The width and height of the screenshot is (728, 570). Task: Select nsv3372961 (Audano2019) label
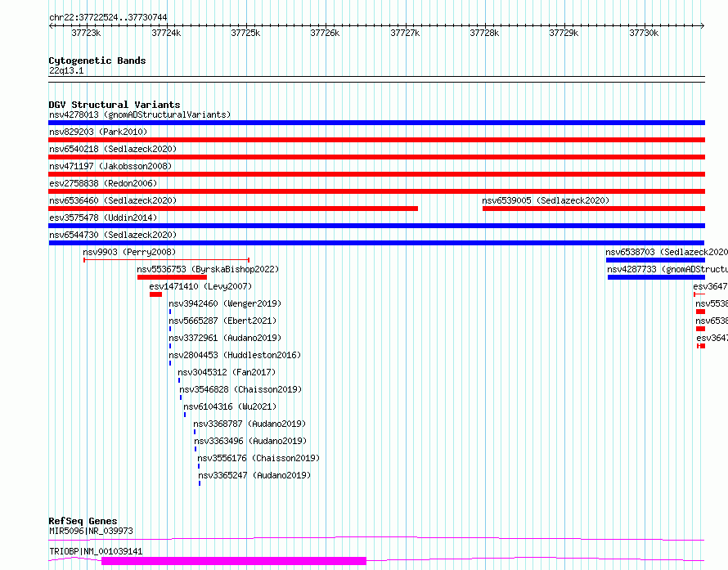pos(225,338)
